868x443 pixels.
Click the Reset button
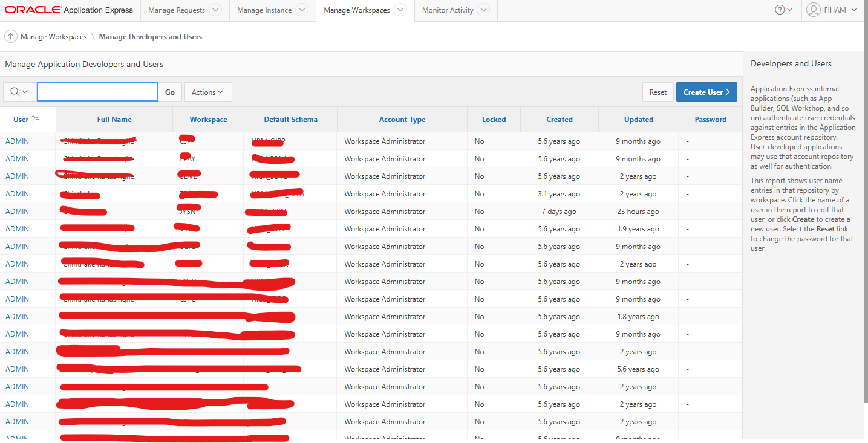[x=658, y=92]
